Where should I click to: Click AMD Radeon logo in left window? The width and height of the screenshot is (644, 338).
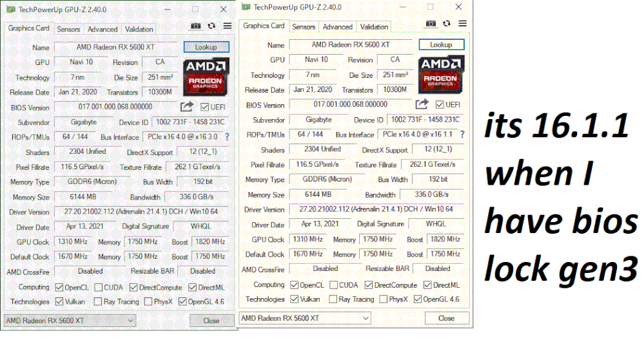click(206, 77)
